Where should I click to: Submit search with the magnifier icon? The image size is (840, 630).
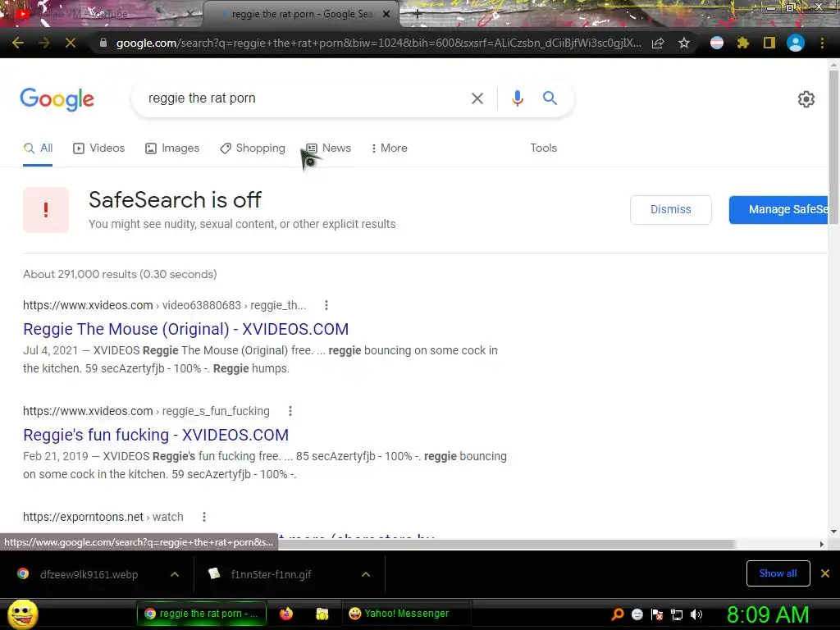550,98
